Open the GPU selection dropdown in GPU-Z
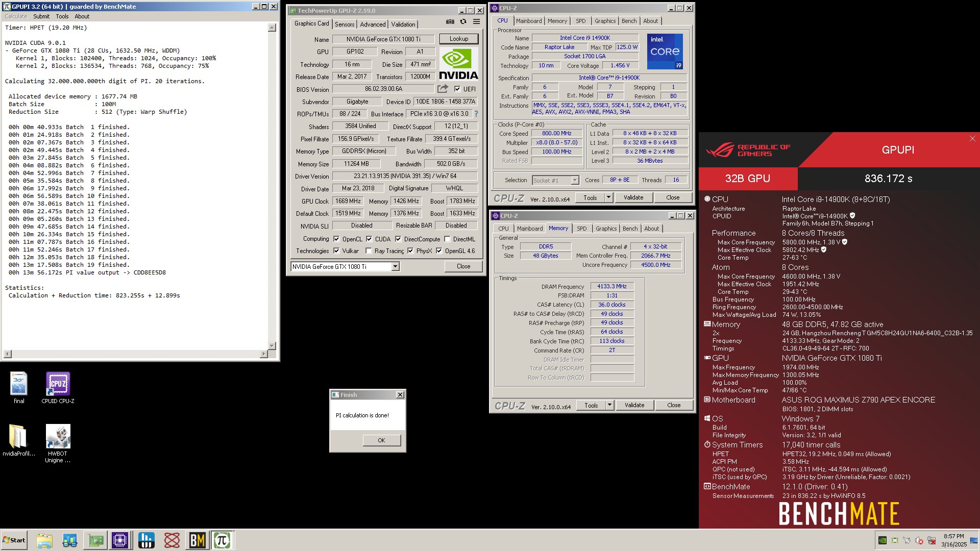Screen dimensions: 980x551 click(395, 267)
